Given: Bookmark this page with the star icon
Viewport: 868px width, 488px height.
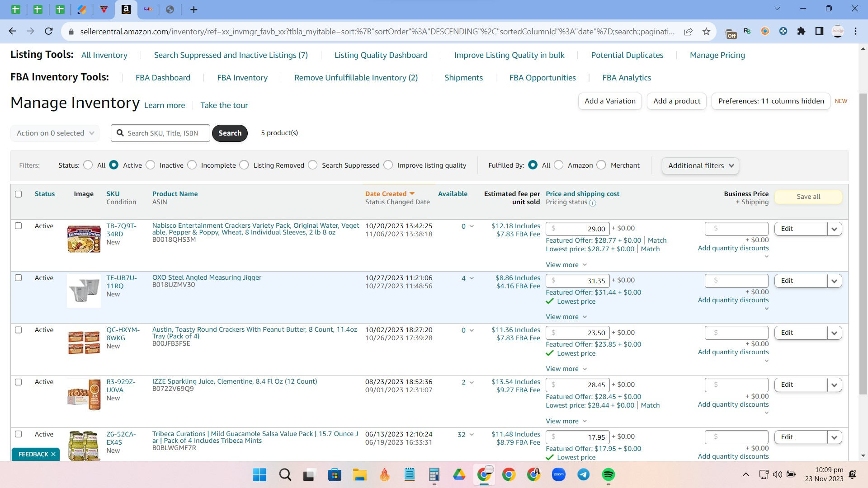Looking at the screenshot, I should [707, 31].
